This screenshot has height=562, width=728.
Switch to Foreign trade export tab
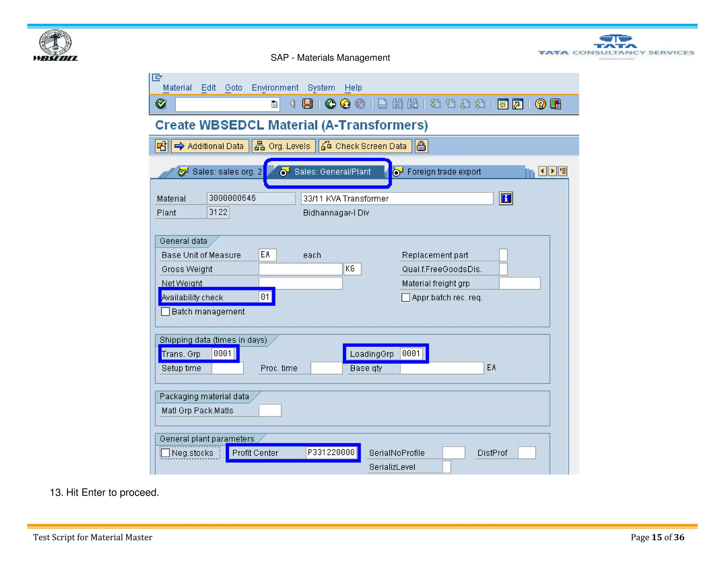[x=444, y=172]
